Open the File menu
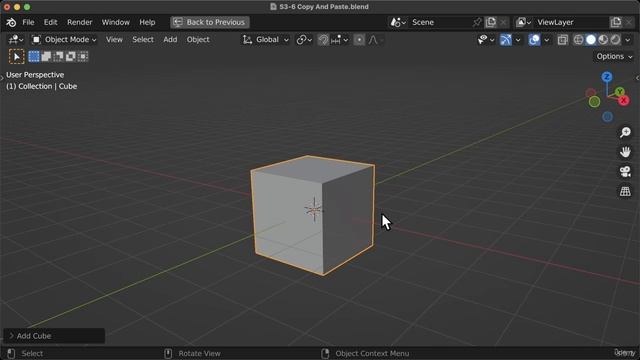The width and height of the screenshot is (640, 360). pos(28,22)
